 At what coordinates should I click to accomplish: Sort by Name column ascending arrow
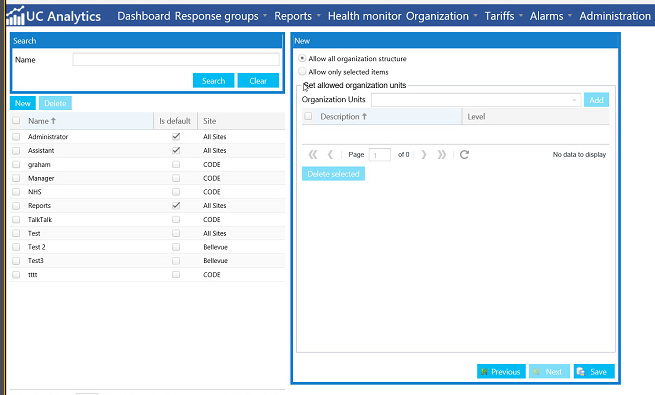(53, 121)
